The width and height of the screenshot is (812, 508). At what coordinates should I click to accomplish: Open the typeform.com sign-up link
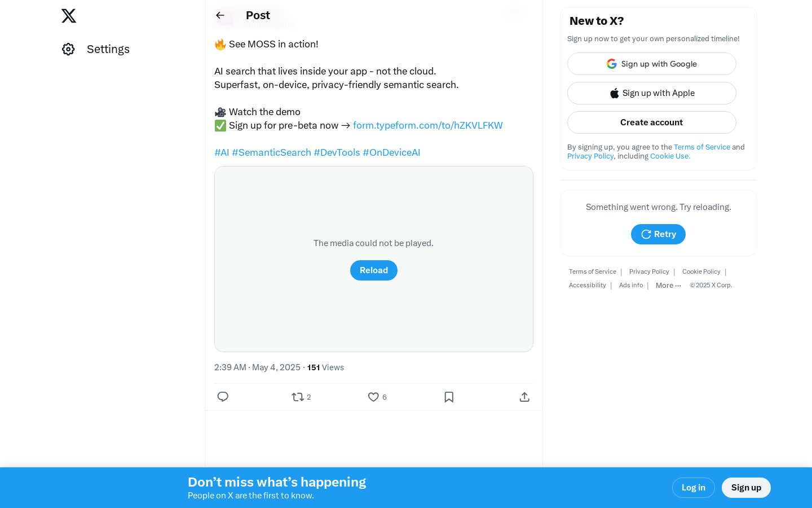click(427, 125)
